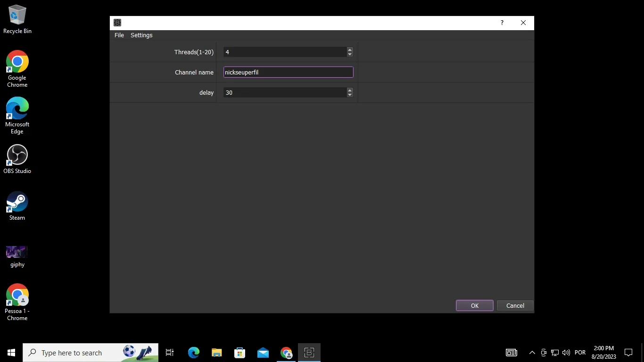Open Task View from the taskbar
This screenshot has height=362, width=644.
coord(170,353)
